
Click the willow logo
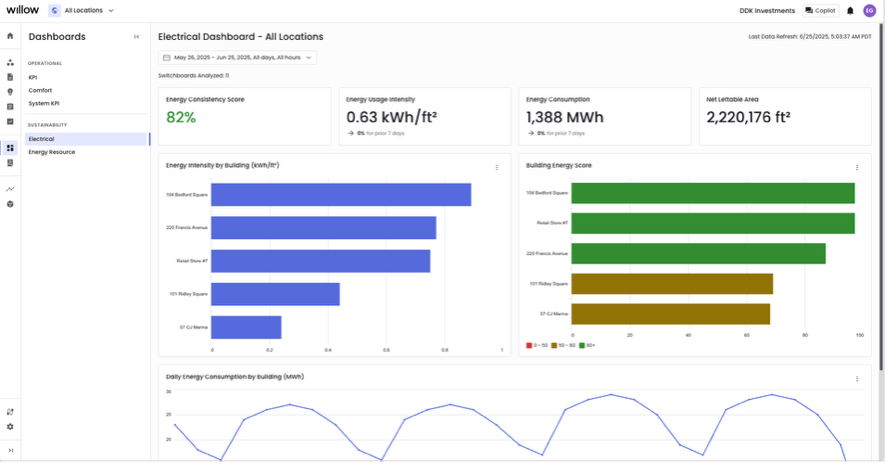pos(20,10)
